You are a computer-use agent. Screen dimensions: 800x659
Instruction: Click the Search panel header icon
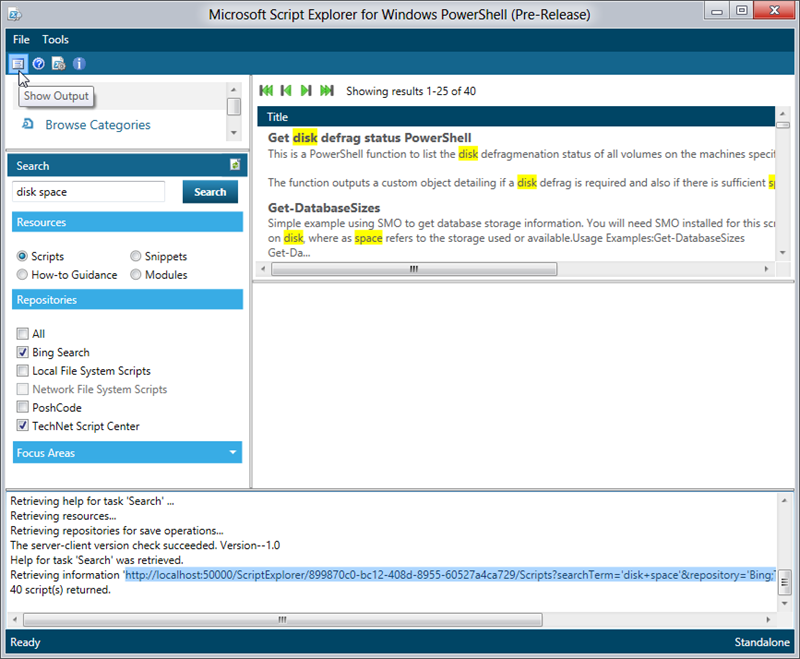point(235,165)
